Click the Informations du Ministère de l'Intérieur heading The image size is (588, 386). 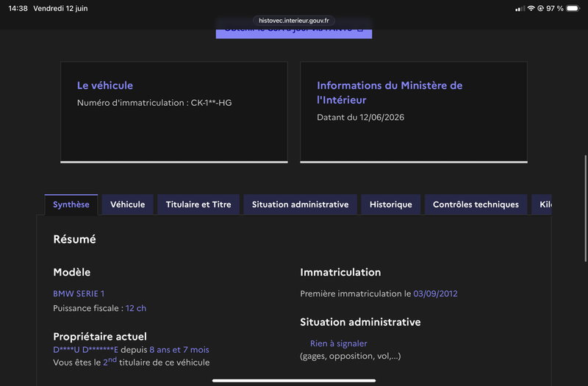tap(390, 93)
